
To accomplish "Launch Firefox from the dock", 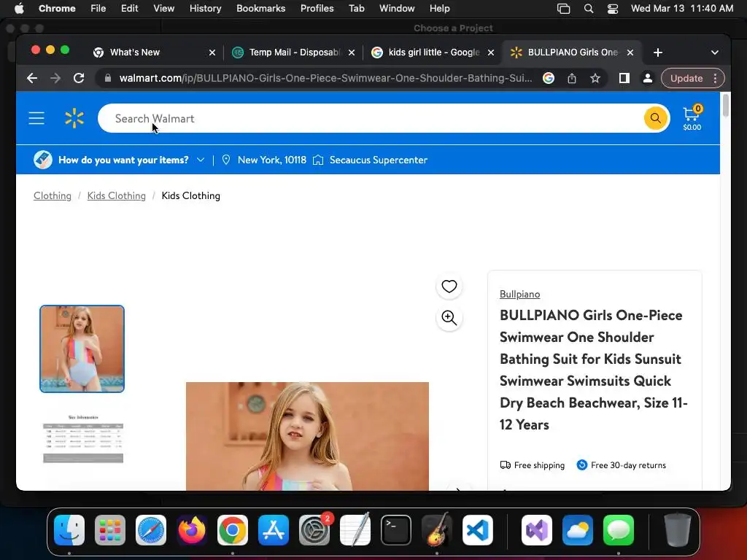I will [x=192, y=530].
